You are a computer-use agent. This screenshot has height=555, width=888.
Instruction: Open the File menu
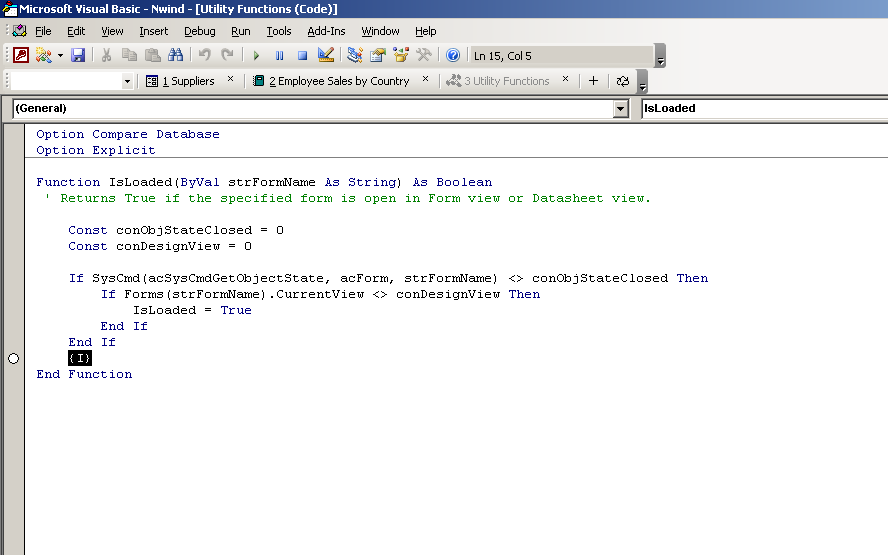43,31
